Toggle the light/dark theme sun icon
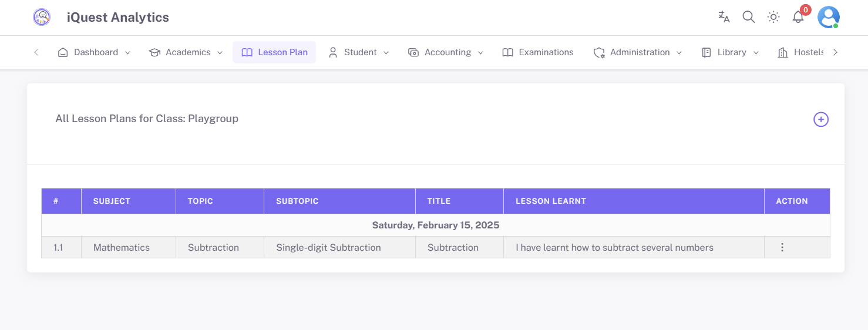 tap(773, 17)
